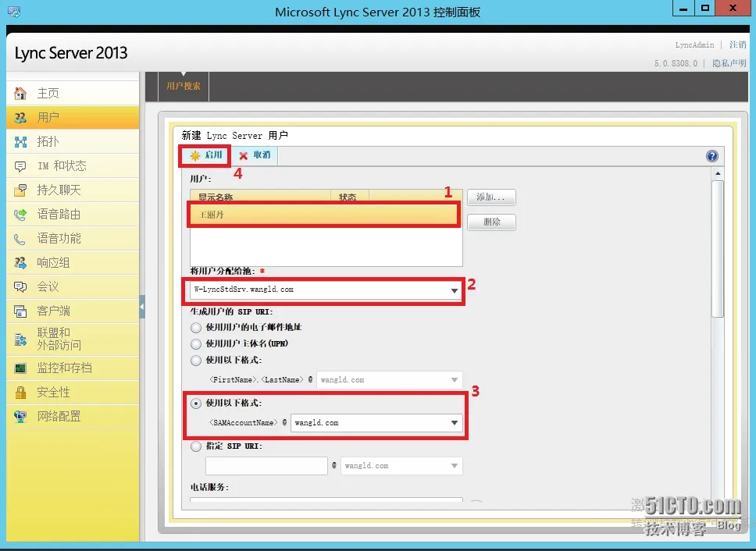Click the vertical scrollbar thumb in the form
The image size is (756, 551).
pyautogui.click(x=718, y=249)
